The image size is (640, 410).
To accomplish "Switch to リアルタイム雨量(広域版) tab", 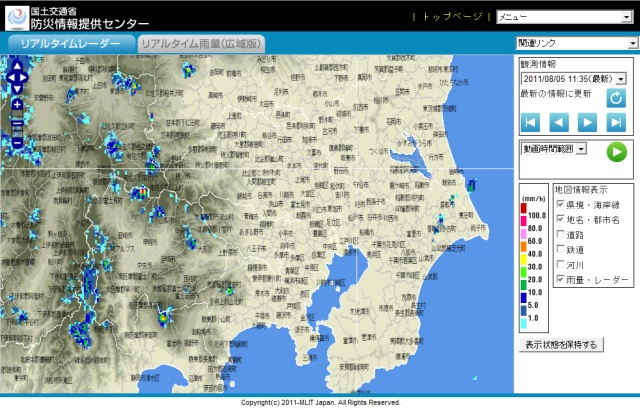I will pyautogui.click(x=201, y=44).
